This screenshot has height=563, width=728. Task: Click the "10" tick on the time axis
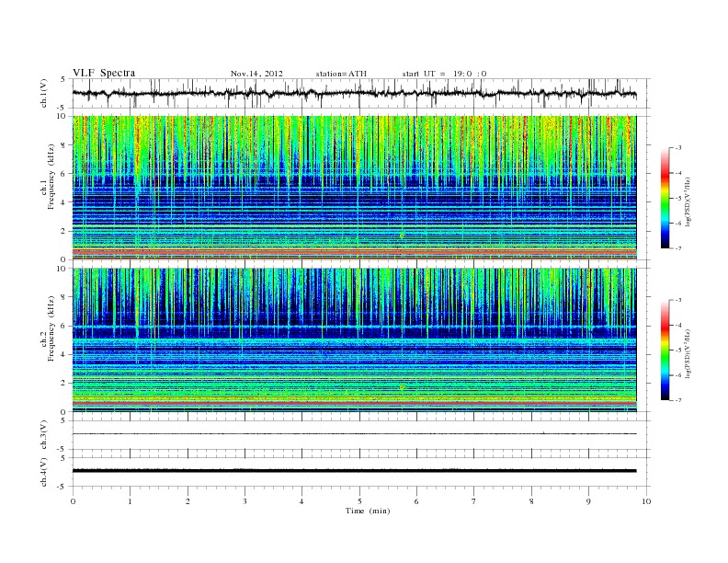click(x=646, y=501)
